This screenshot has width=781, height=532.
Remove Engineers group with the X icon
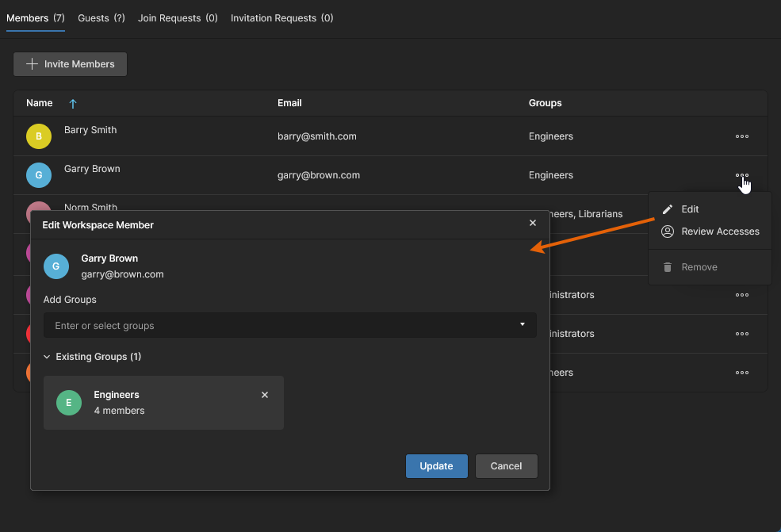(x=265, y=395)
